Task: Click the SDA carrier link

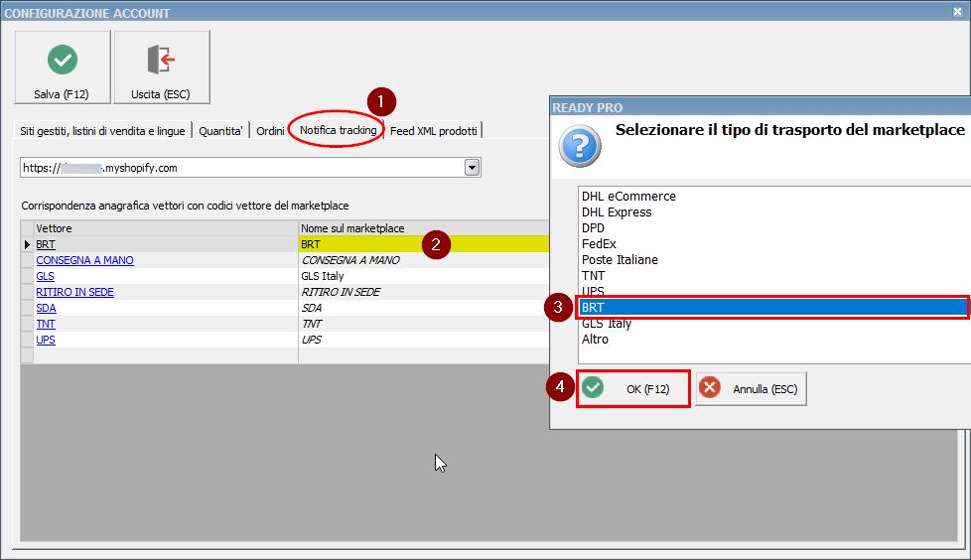Action: [46, 308]
